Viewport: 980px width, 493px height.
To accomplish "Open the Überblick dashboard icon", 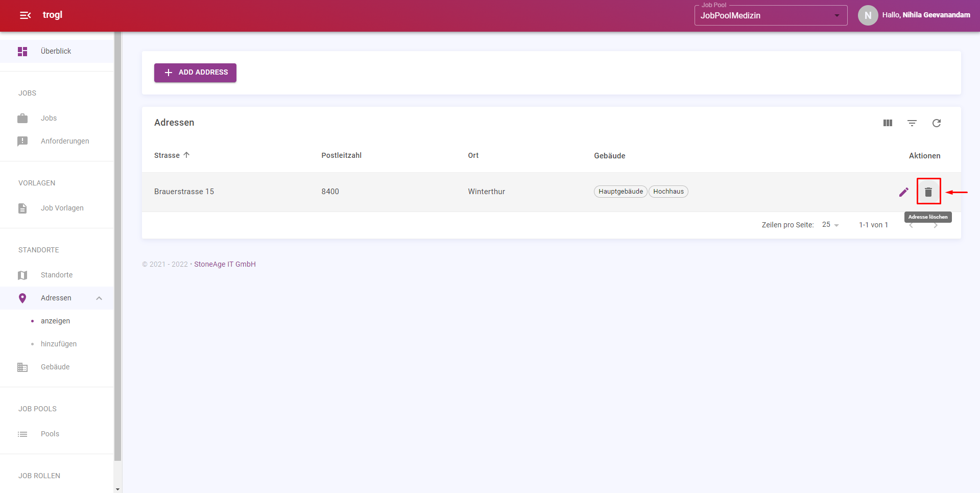I will [22, 51].
